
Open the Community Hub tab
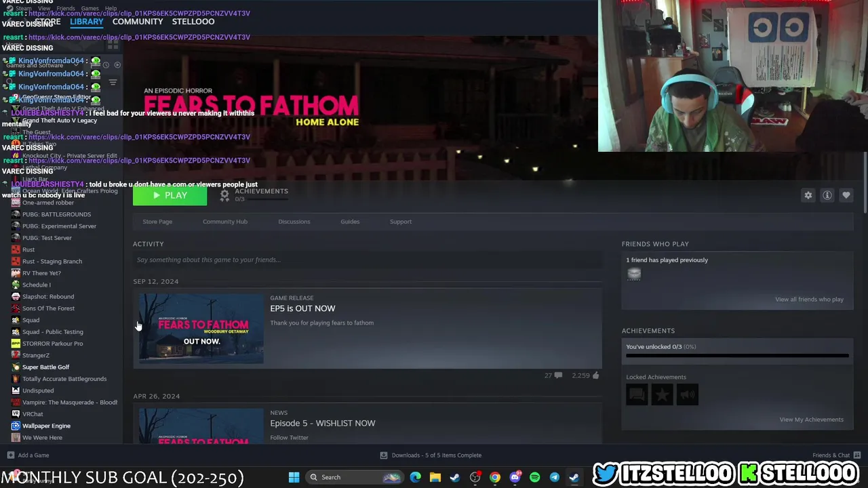click(x=225, y=222)
